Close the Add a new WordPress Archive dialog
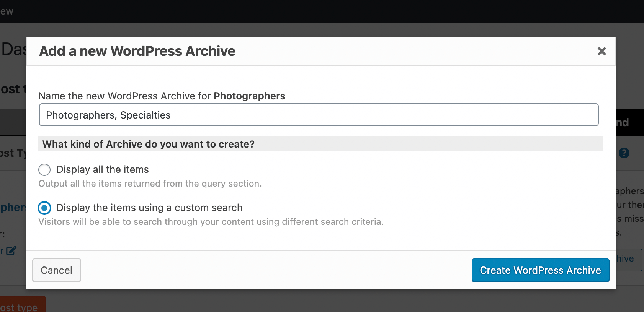This screenshot has width=644, height=312. click(602, 51)
